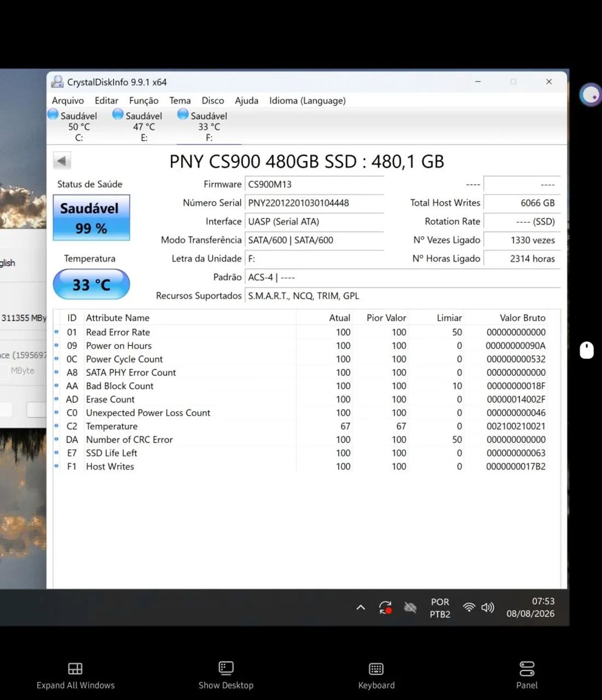602x700 pixels.
Task: Click status dot for Read Error Rate
Action: pos(56,331)
